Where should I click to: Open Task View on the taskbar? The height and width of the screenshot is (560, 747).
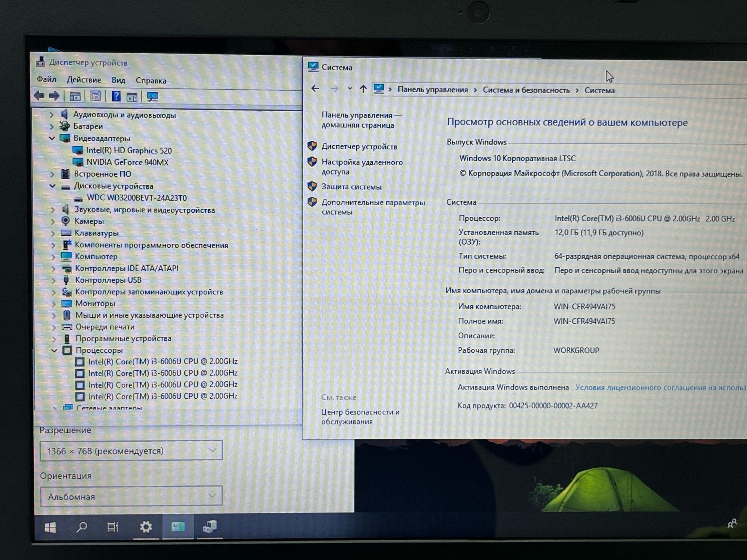click(x=113, y=527)
